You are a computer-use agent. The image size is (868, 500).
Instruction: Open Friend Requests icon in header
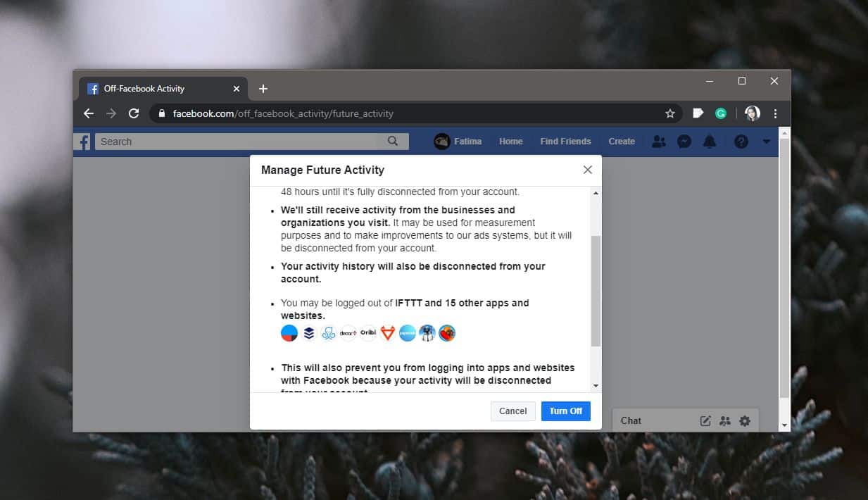(x=659, y=142)
